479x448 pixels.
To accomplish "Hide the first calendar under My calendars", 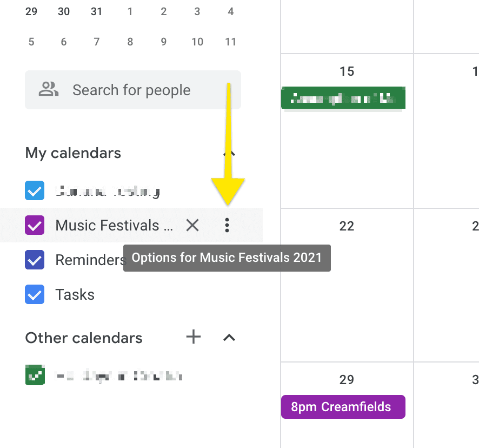I will click(x=35, y=190).
